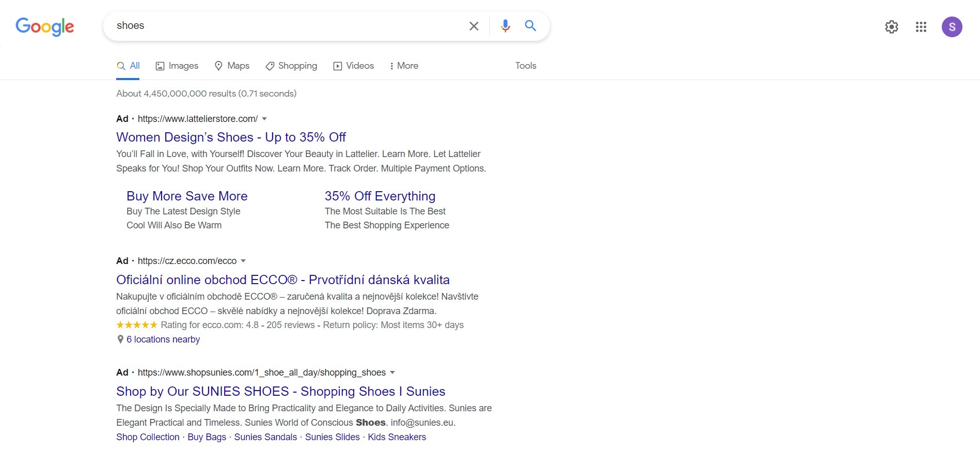Click The Most Suitable Is The Best text
This screenshot has height=450, width=980.
pyautogui.click(x=385, y=211)
